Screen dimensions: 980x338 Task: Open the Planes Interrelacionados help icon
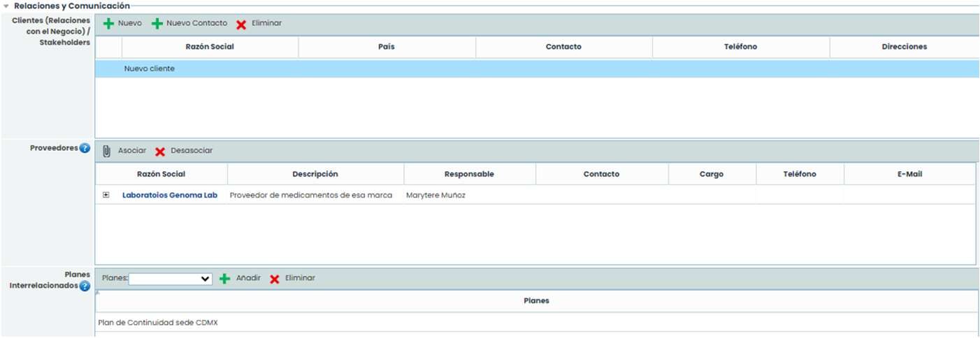coord(85,286)
